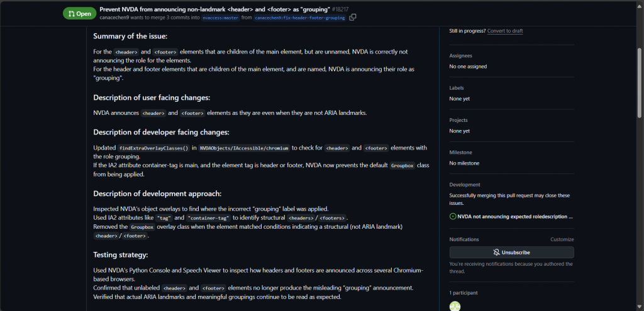Select the Milestone sidebar heading
This screenshot has width=644, height=311.
[460, 152]
